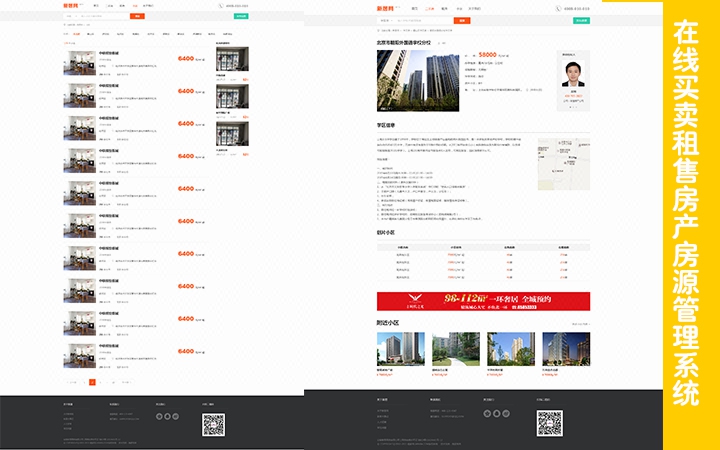Open first sidebar recommended property photo
The image size is (720, 450).
(232, 59)
